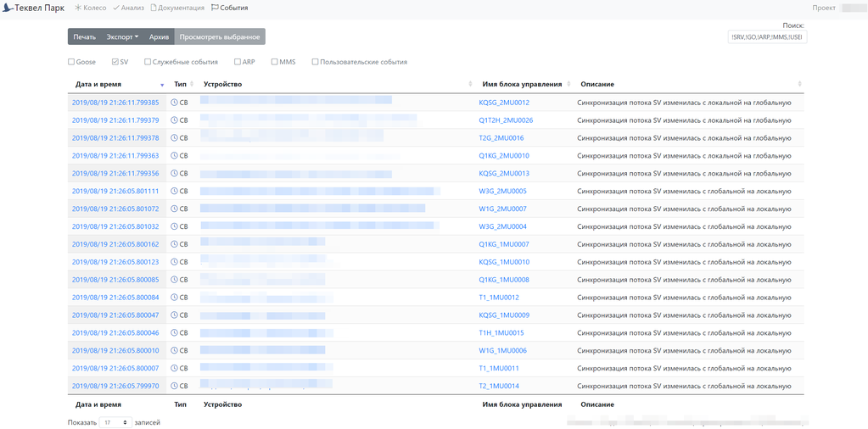Focus the Поиск search field
The image size is (868, 429).
tap(766, 38)
